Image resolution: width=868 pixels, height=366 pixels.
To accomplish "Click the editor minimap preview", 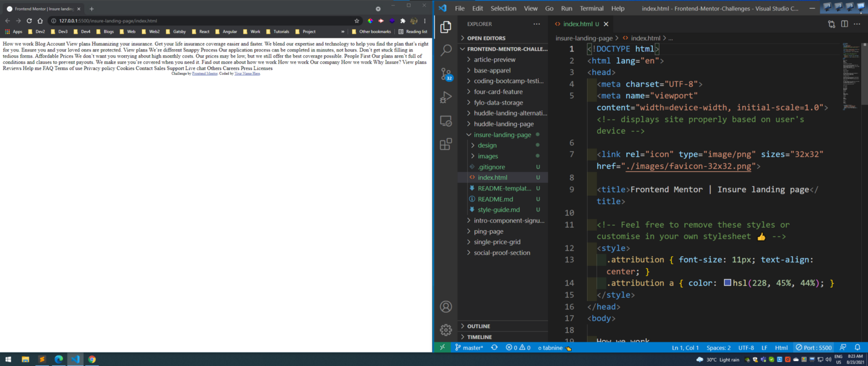I will tap(850, 76).
